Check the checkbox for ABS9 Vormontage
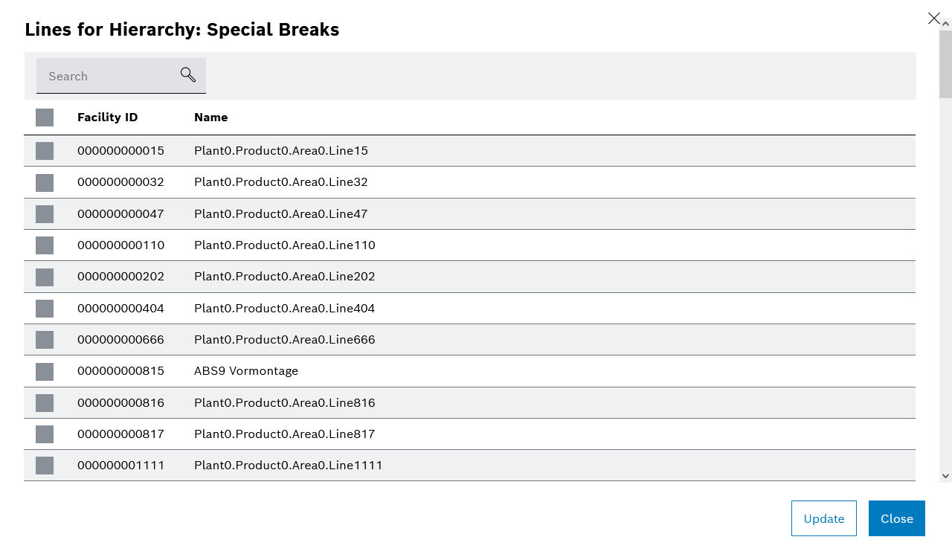The height and width of the screenshot is (560, 952). (x=44, y=371)
